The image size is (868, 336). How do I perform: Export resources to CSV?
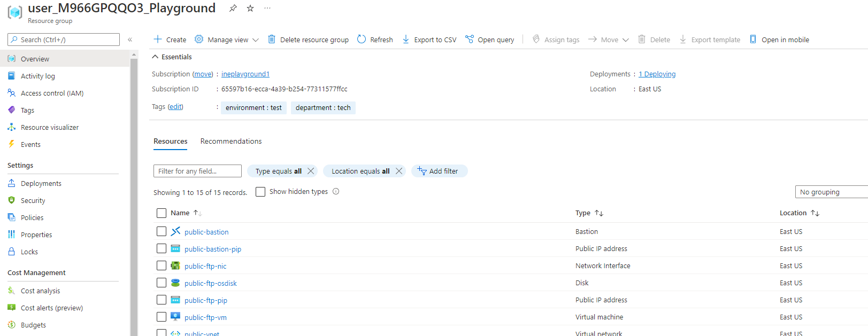[x=429, y=40]
